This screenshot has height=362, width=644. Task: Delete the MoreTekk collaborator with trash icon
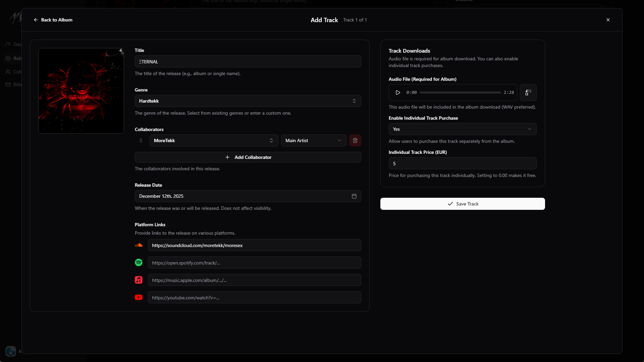pos(355,140)
